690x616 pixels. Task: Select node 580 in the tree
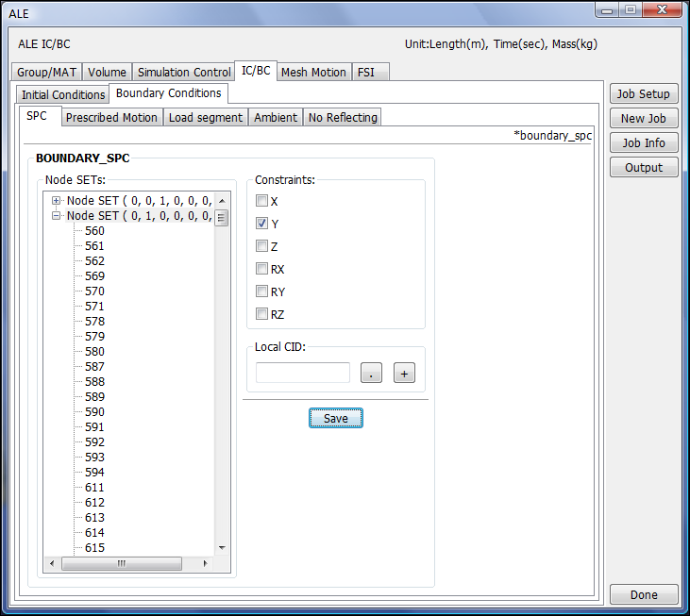click(94, 352)
